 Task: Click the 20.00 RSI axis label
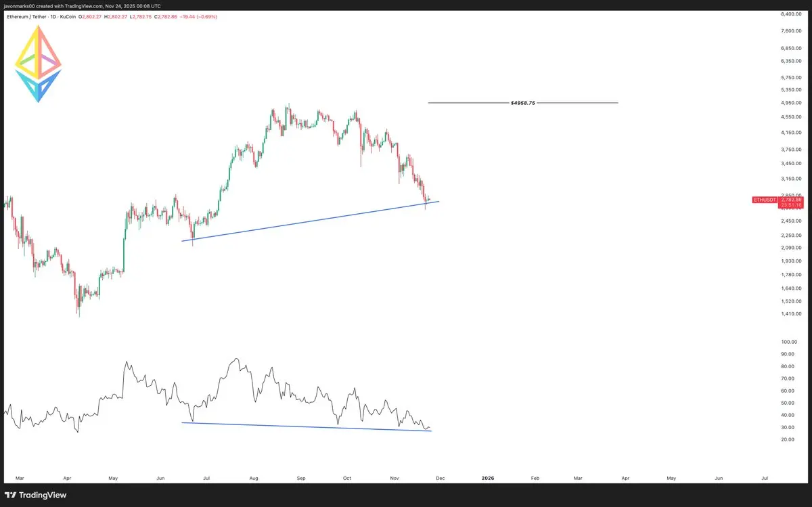coord(788,439)
